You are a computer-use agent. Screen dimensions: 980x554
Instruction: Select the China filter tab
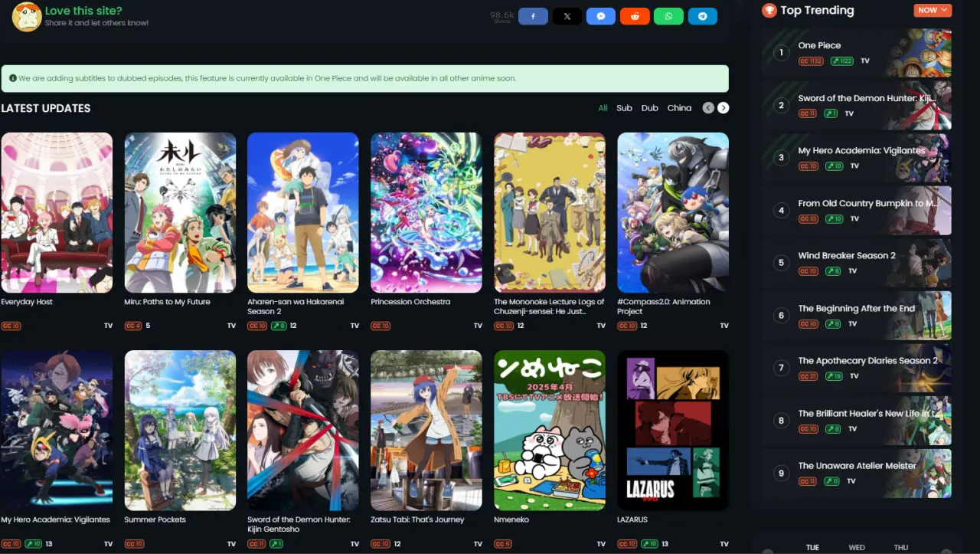click(x=679, y=108)
